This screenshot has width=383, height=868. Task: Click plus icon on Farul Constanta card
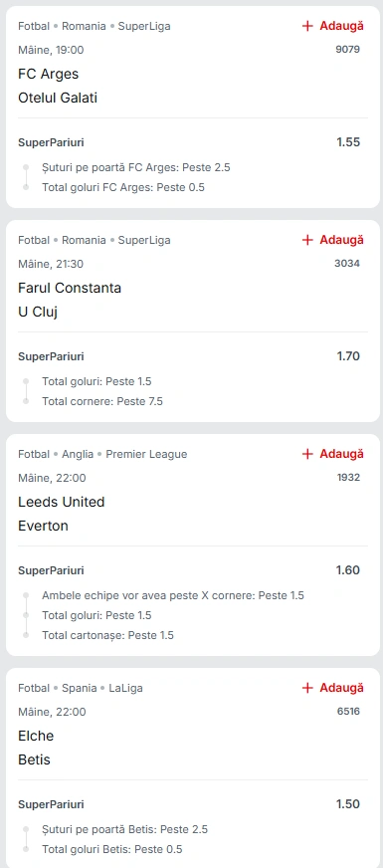pos(307,240)
